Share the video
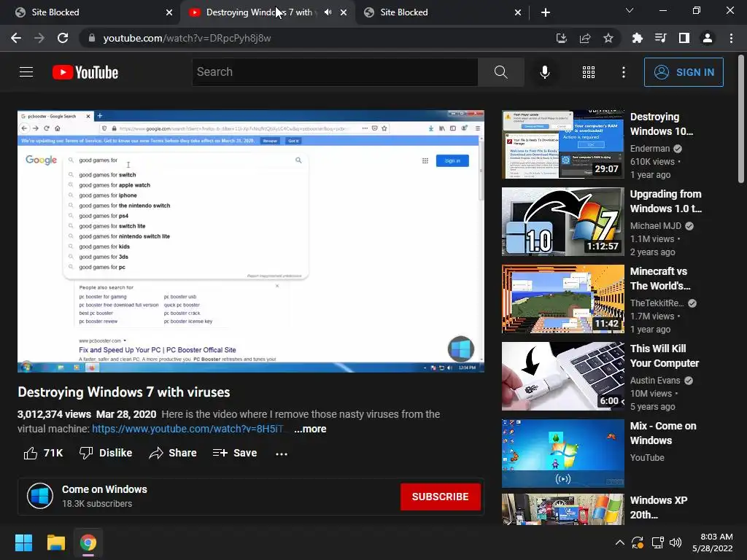This screenshot has height=560, width=747. 172,453
